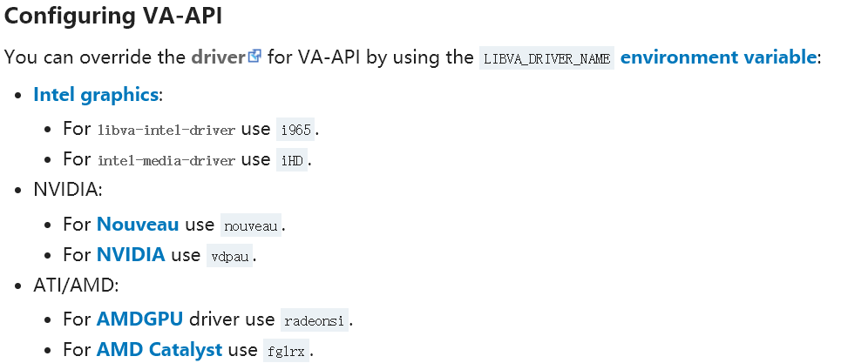Viewport: 868px width, 363px height.
Task: Open the AMD Catalyst link
Action: tap(159, 350)
